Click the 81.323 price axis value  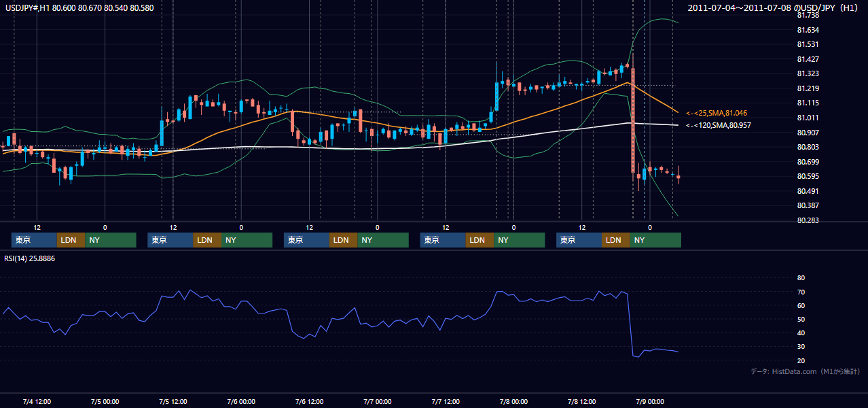tap(807, 73)
